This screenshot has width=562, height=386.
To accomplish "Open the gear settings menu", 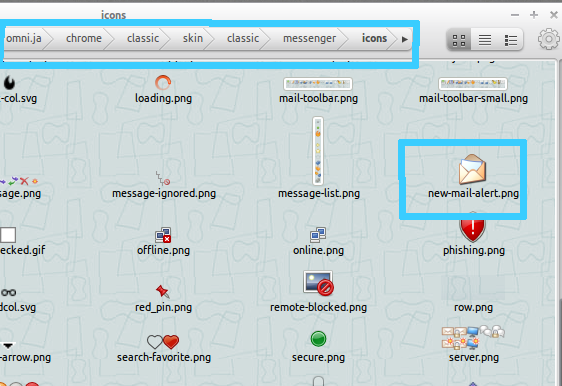I will 549,39.
